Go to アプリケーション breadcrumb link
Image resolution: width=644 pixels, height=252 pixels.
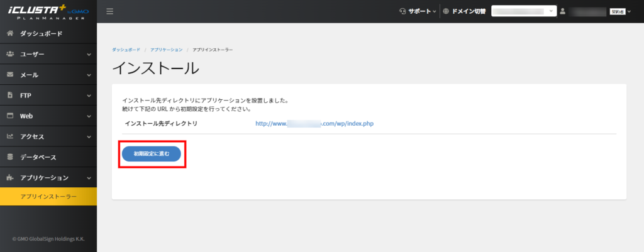(166, 50)
